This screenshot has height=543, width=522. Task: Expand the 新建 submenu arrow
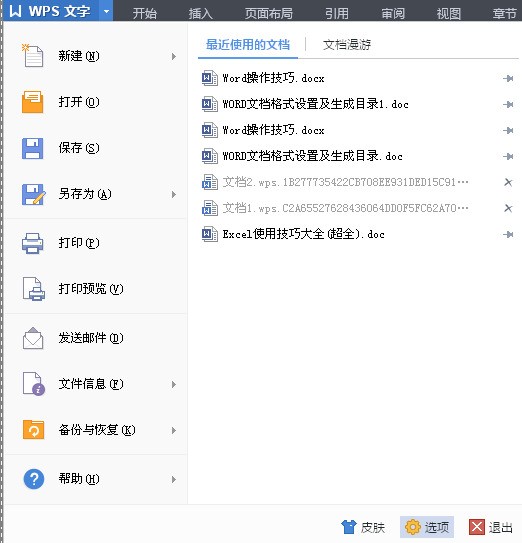tap(174, 56)
